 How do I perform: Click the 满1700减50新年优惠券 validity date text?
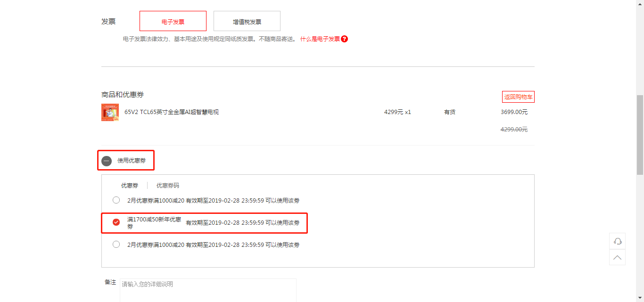[x=242, y=223]
